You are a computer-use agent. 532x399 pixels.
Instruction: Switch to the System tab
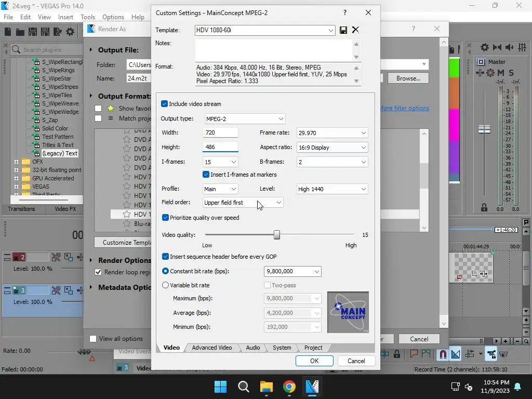pos(282,348)
